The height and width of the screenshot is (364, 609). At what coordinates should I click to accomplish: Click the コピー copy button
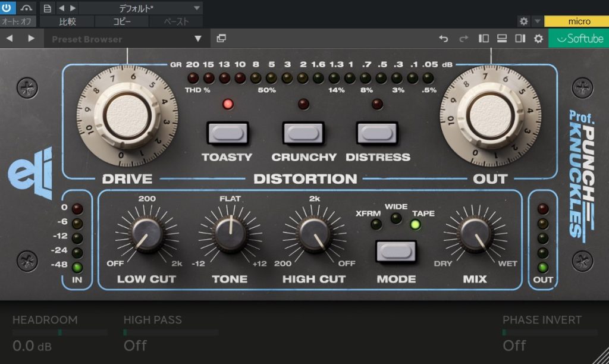point(122,21)
